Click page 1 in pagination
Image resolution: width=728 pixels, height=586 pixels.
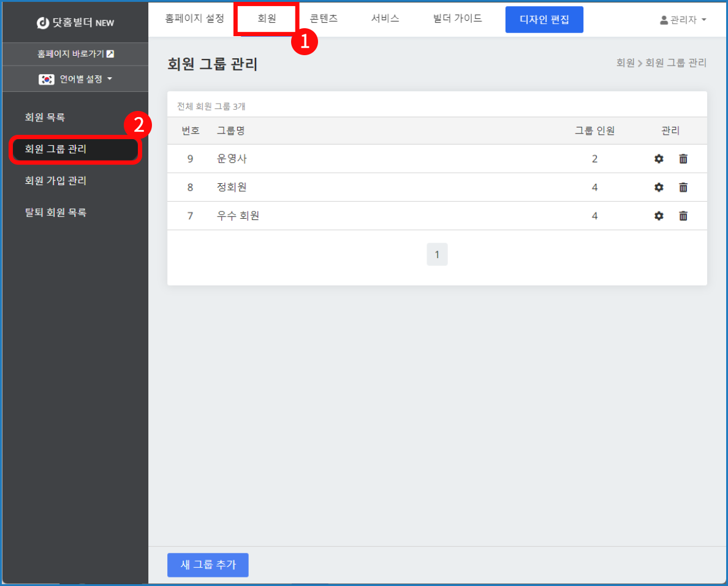437,254
